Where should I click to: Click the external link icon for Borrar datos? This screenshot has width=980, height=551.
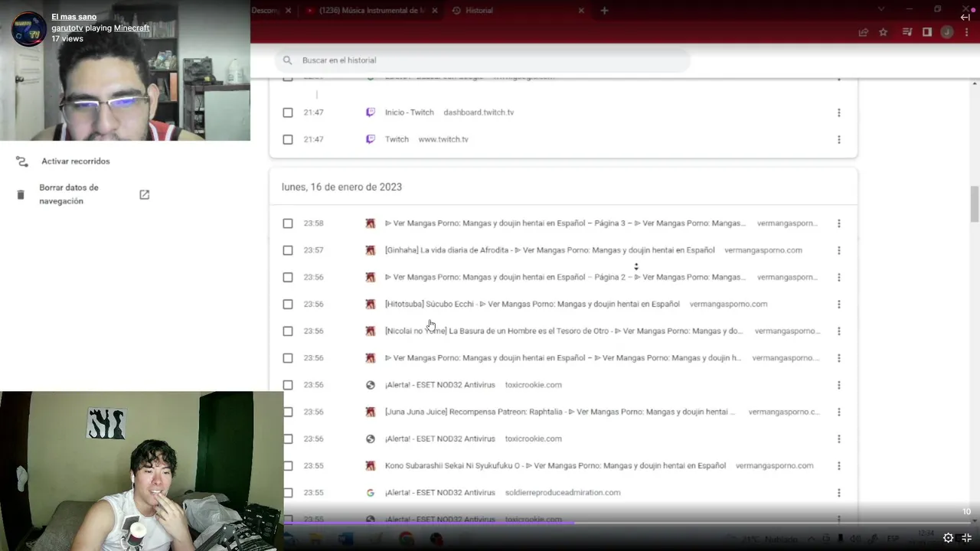coord(144,194)
